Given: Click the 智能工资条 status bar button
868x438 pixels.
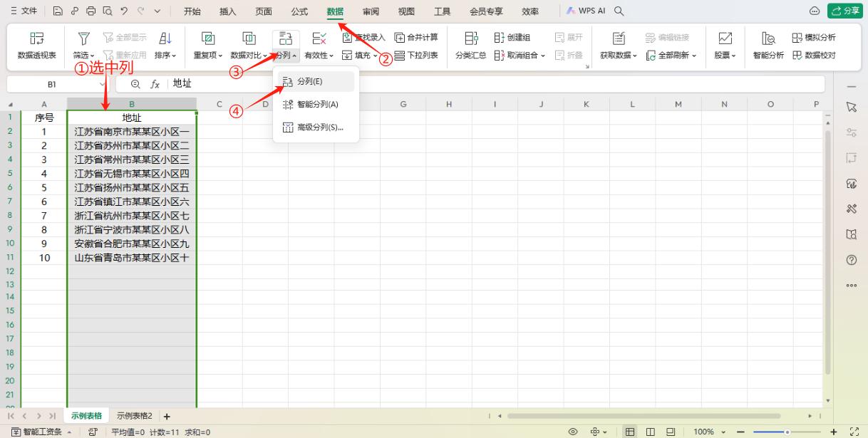Looking at the screenshot, I should (x=41, y=432).
